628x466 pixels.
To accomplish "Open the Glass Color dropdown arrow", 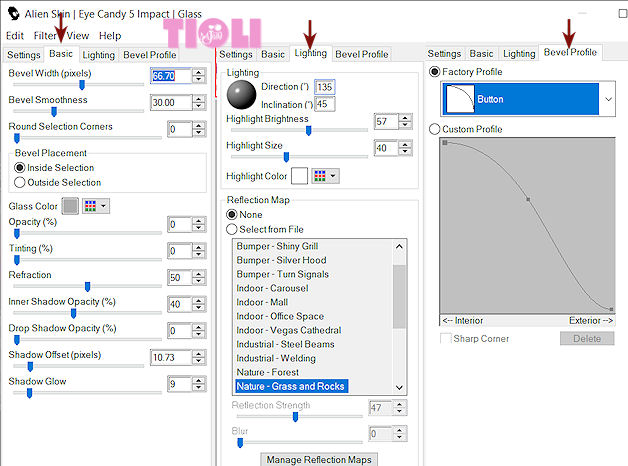I will 103,206.
